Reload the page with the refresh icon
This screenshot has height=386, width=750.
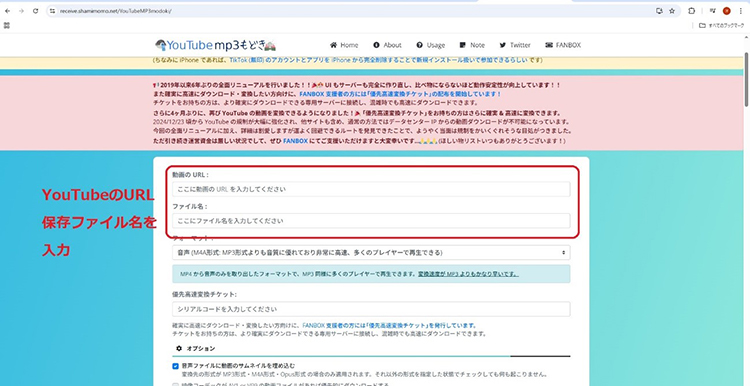point(35,11)
